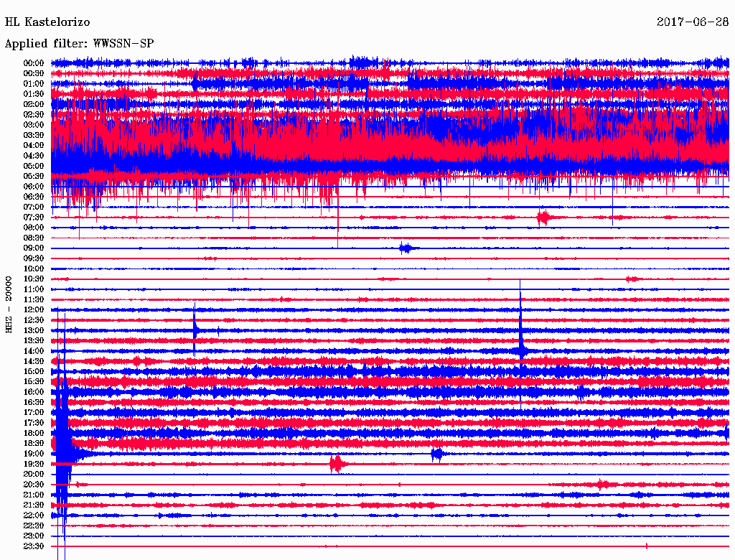735x560 pixels.
Task: Click the 13:00 time label
Action: point(34,330)
